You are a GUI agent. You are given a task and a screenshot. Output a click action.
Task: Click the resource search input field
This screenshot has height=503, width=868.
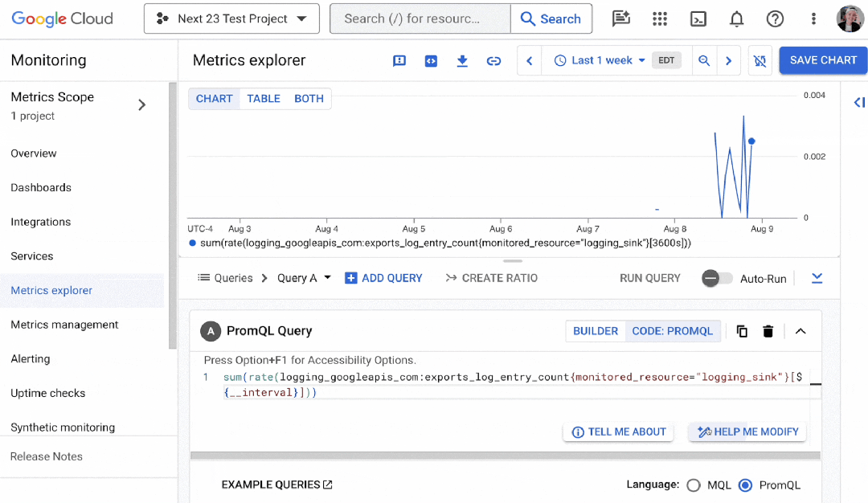click(420, 18)
